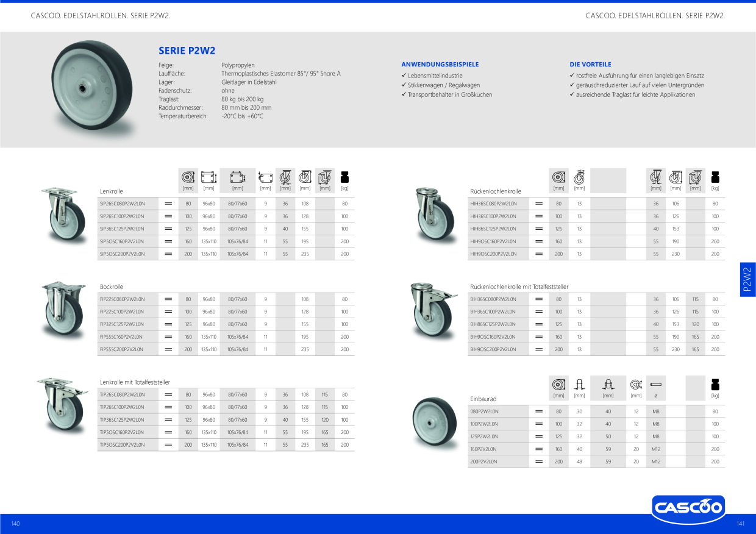Open the Lenkrolle mit Totalfeststeller image
The height and width of the screenshot is (534, 756).
point(63,407)
